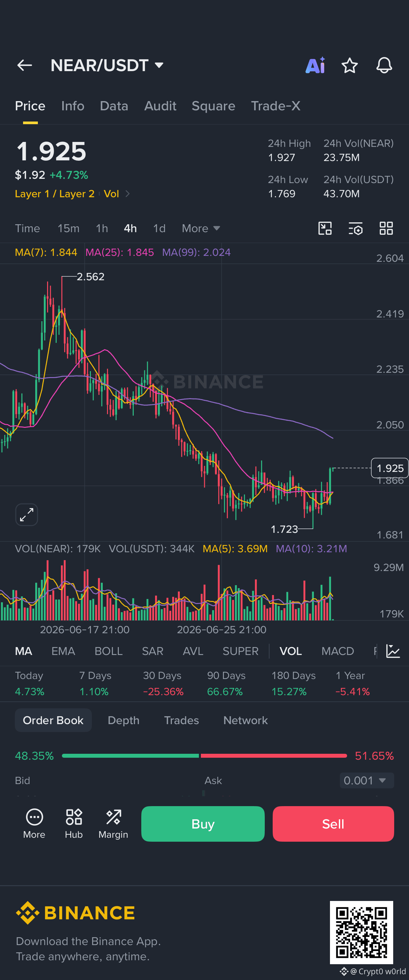Tap the 7 Days 1.10% performance
The height and width of the screenshot is (980, 409).
tap(95, 684)
